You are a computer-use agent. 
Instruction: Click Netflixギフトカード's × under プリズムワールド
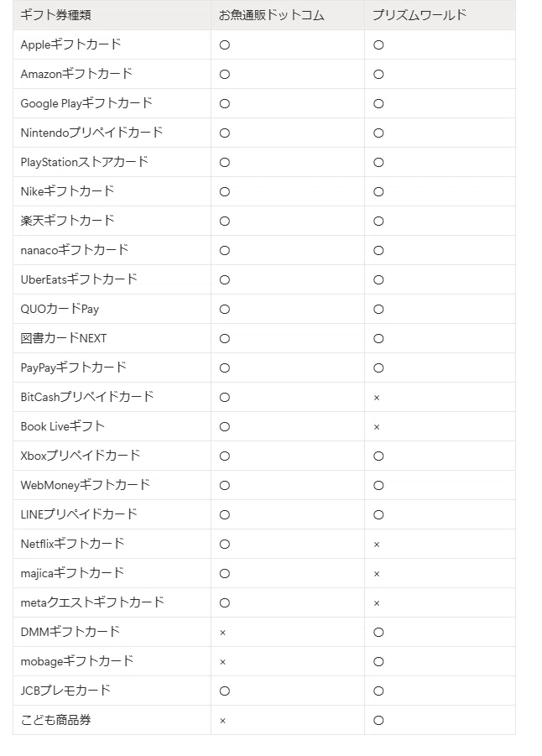[x=377, y=545]
